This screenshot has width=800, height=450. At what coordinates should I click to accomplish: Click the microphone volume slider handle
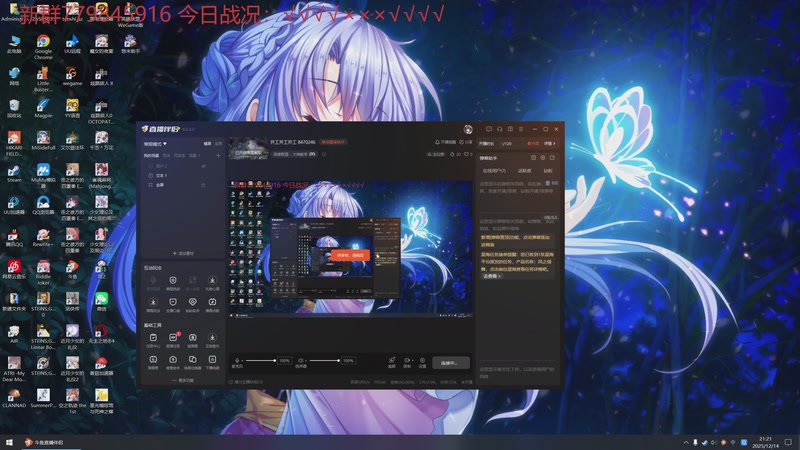(x=274, y=361)
